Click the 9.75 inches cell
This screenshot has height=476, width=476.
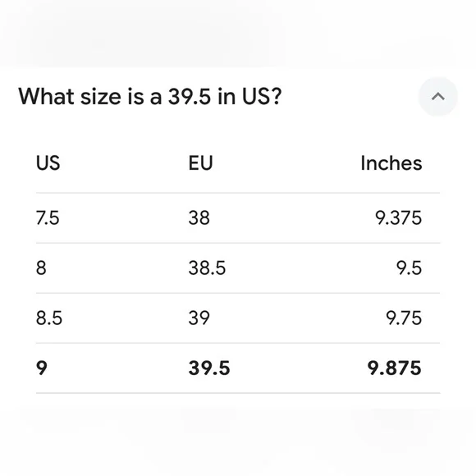pos(404,318)
